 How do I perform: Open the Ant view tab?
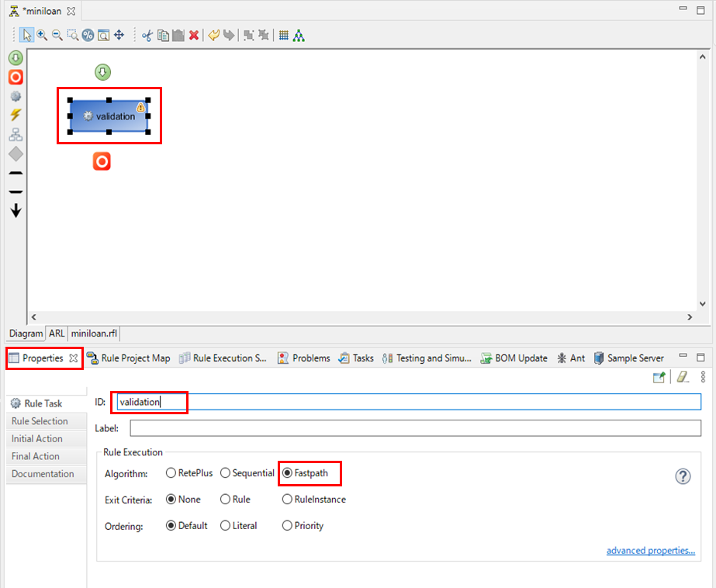571,358
